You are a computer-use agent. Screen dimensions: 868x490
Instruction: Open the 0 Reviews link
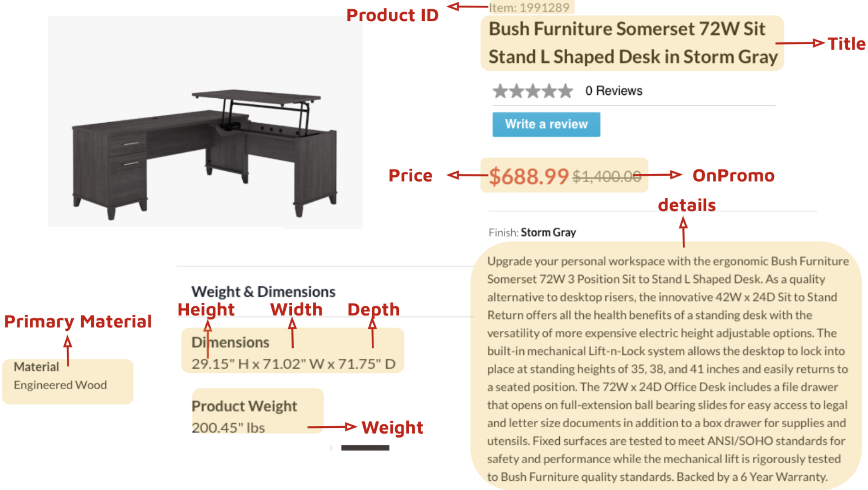(613, 91)
